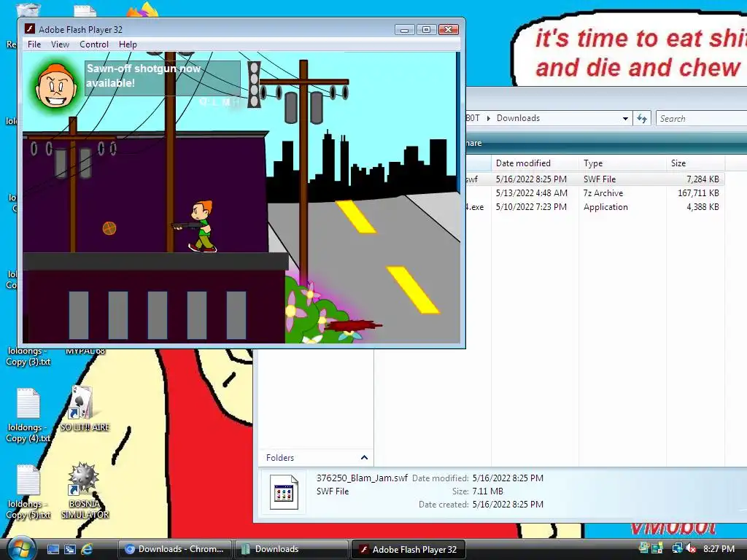
Task: Click the taskbar clock showing 8:27 PM
Action: pos(719,548)
